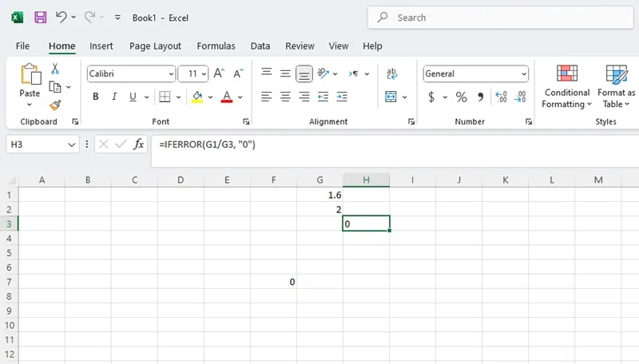639x364 pixels.
Task: Toggle Bottom Align vertical alignment
Action: coord(304,73)
